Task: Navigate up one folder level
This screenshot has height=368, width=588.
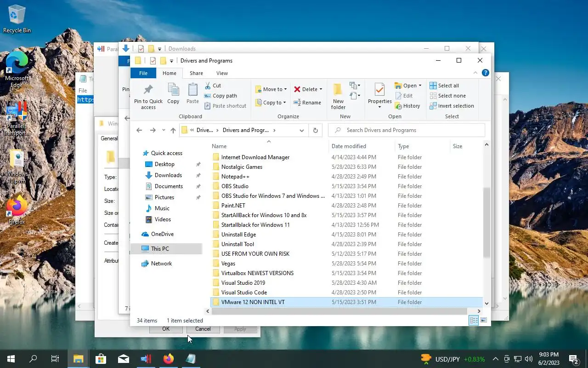Action: point(173,130)
